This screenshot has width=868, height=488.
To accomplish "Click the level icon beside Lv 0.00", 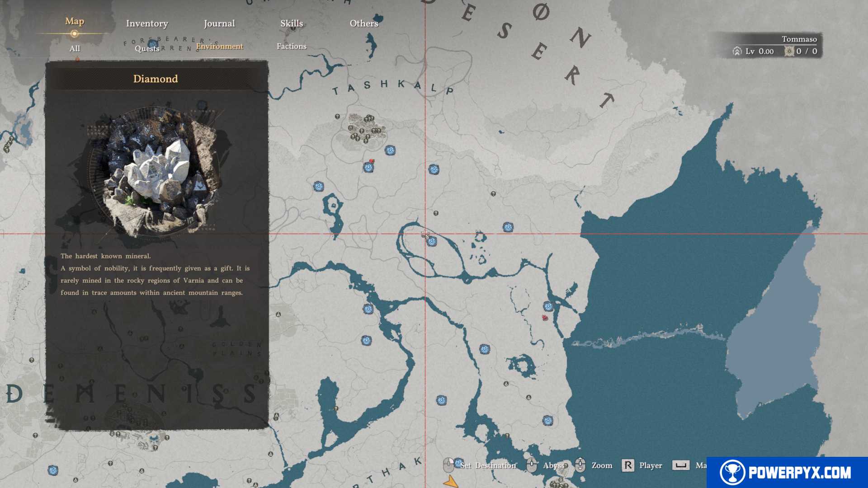I will pos(737,52).
